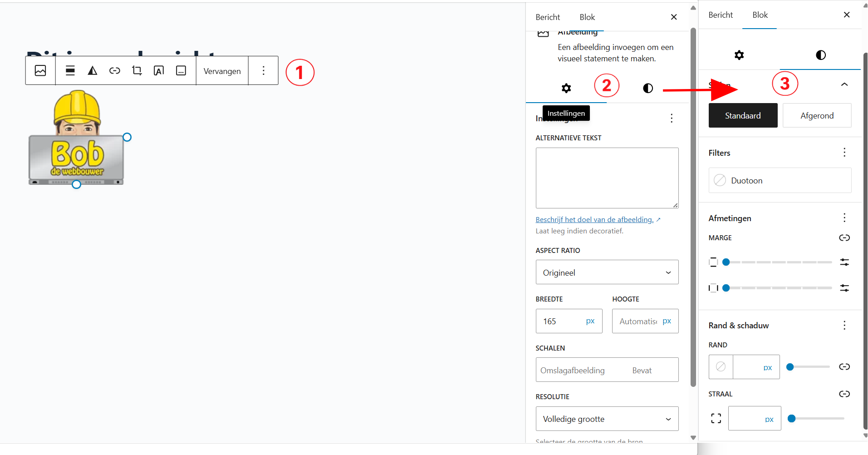Click the Rand border width slider
This screenshot has width=868, height=455.
point(809,367)
